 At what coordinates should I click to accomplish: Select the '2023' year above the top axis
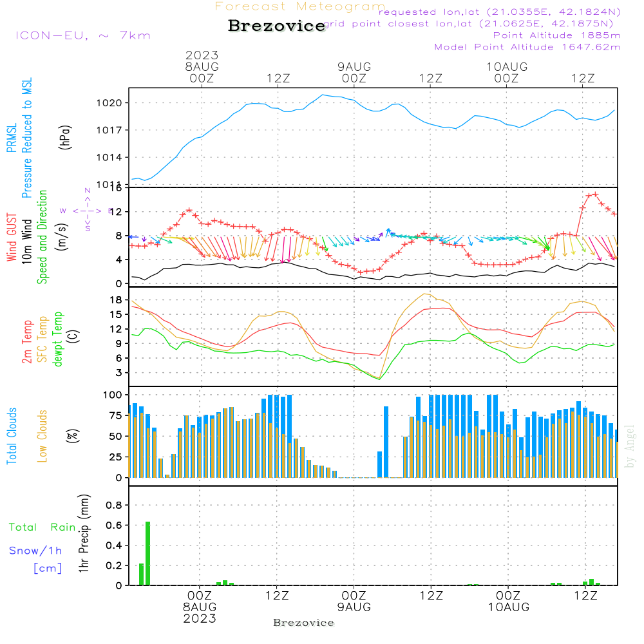click(x=202, y=55)
